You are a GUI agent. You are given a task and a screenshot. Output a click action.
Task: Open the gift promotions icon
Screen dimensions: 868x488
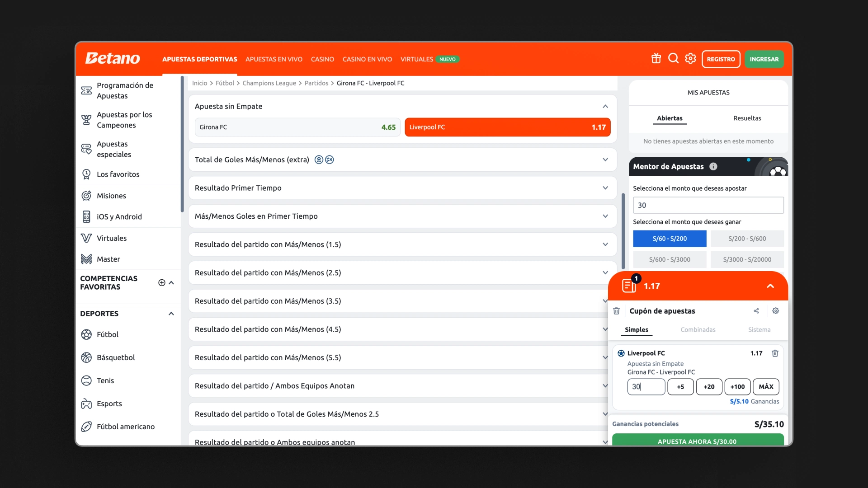click(656, 59)
